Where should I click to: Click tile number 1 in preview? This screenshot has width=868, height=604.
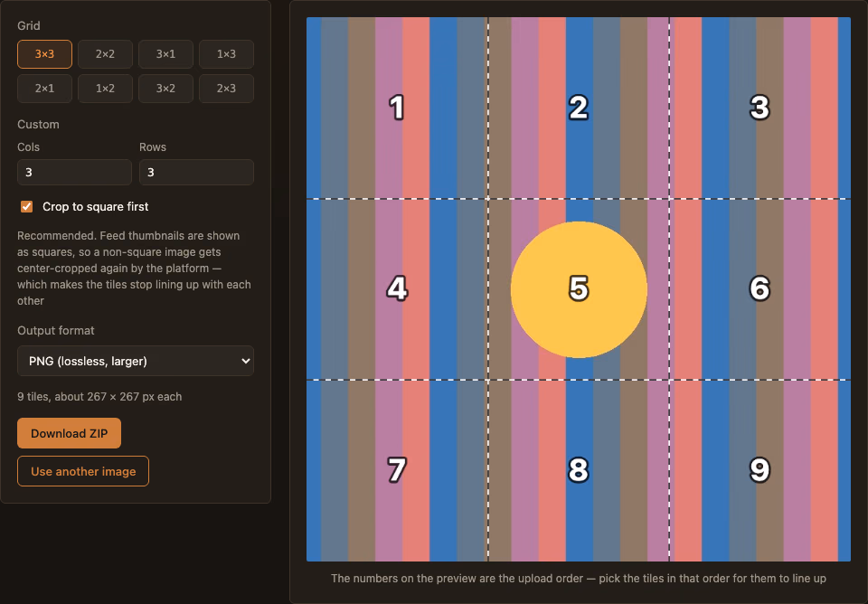pyautogui.click(x=396, y=108)
